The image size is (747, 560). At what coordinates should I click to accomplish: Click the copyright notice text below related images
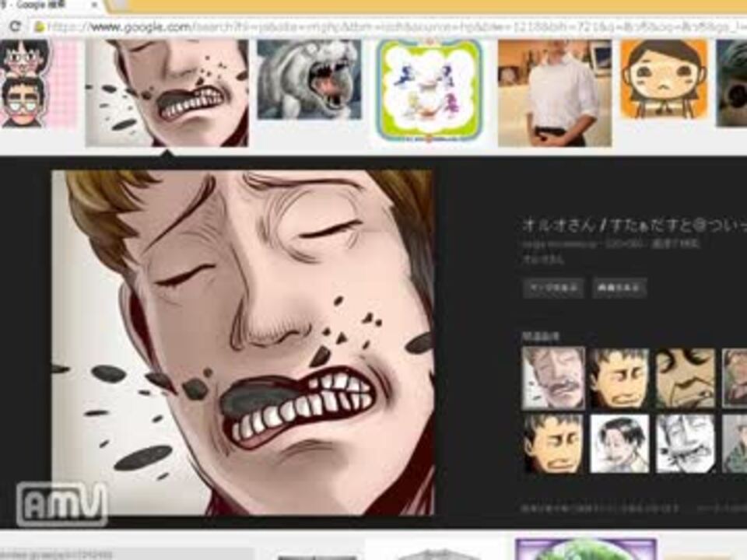pyautogui.click(x=600, y=509)
